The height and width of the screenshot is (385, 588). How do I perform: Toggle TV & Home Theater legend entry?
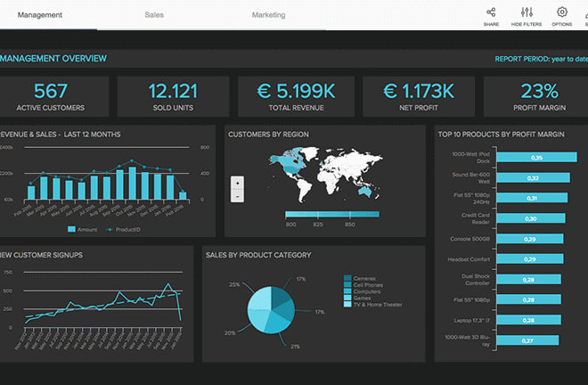click(347, 305)
